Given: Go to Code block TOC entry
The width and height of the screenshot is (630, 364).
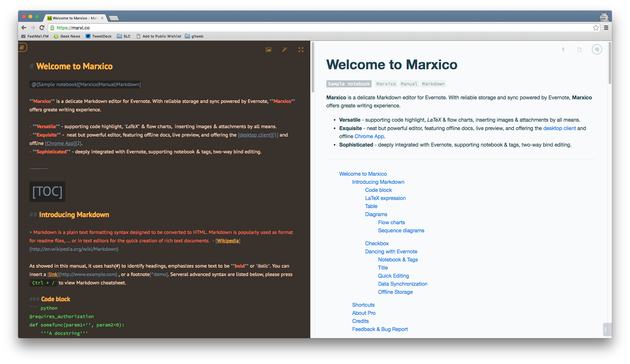Looking at the screenshot, I should (x=378, y=190).
